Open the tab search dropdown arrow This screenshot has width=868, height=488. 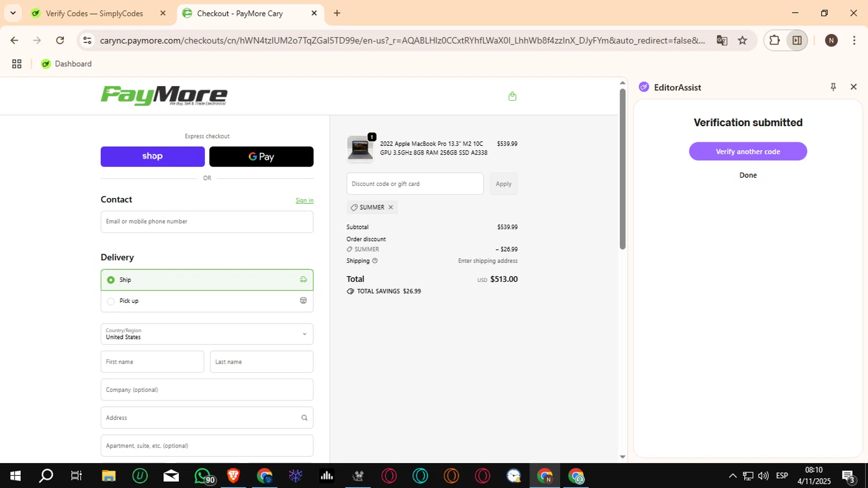coord(13,13)
